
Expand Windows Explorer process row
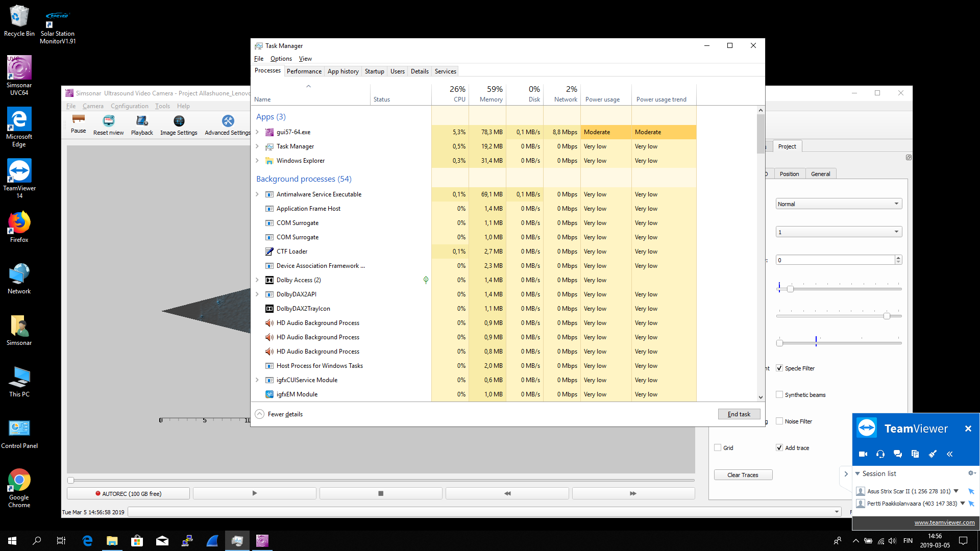(257, 161)
